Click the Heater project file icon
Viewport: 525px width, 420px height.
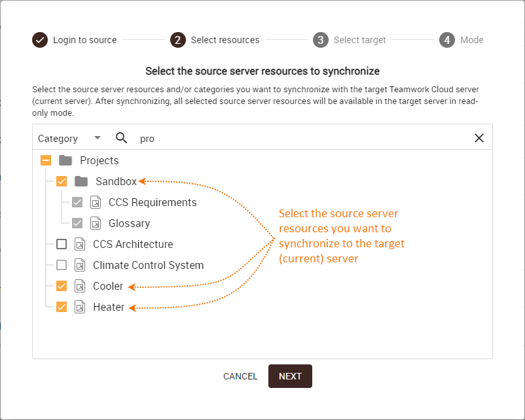[x=80, y=307]
